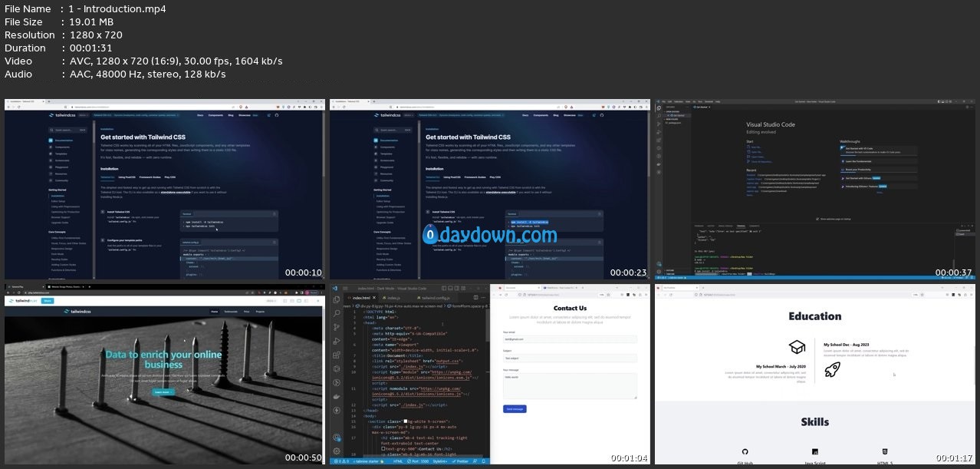Close index.html tab in 00:01:04 frame
The width and height of the screenshot is (980, 469).
click(375, 296)
